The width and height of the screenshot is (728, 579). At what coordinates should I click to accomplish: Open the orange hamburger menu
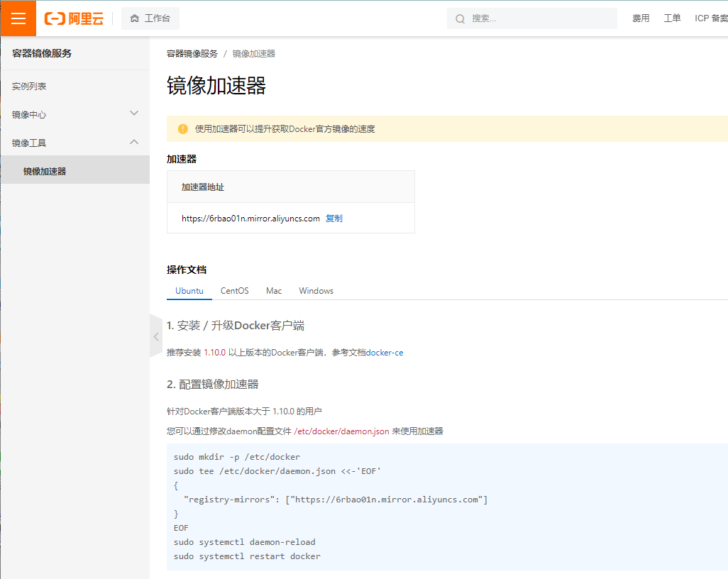click(x=18, y=18)
